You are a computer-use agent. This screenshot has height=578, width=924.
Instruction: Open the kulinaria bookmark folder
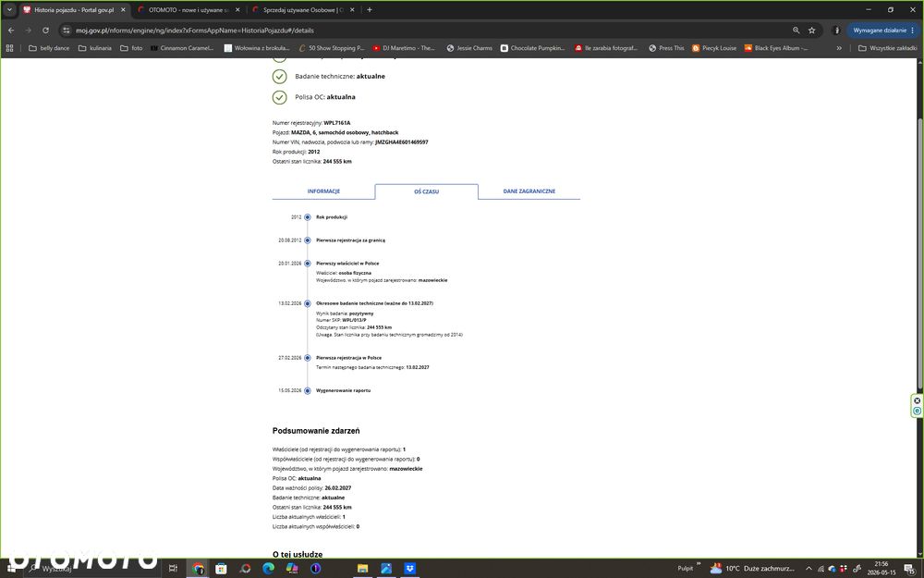[x=95, y=48]
